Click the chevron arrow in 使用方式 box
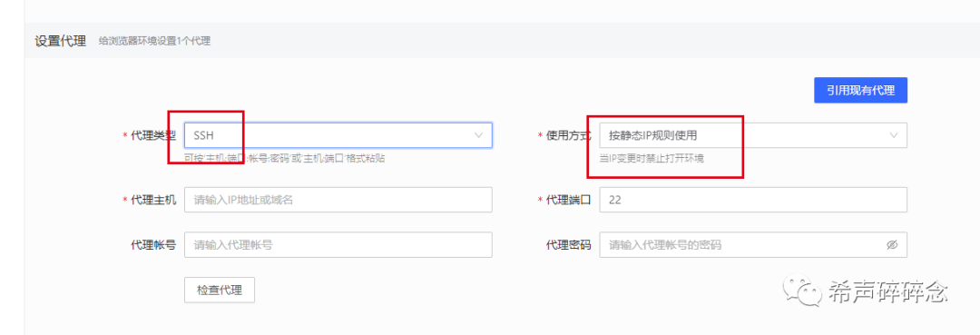Viewport: 980px width, 335px height. (x=894, y=135)
